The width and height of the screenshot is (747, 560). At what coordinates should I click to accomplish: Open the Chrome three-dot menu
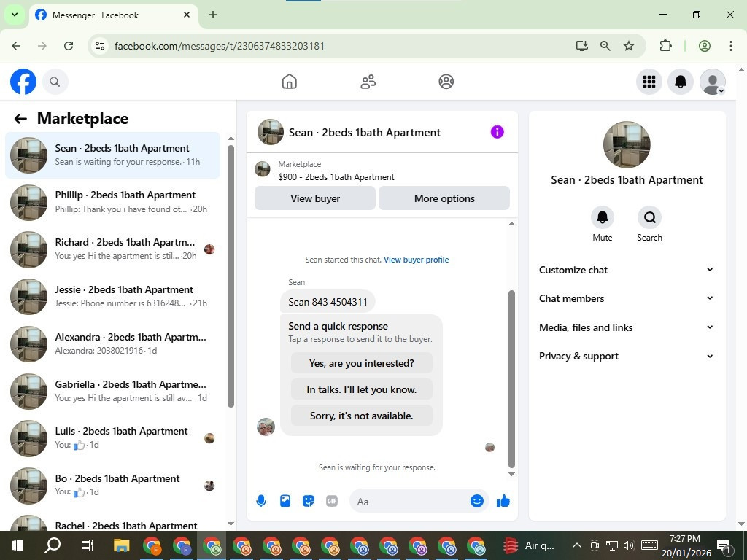pos(731,46)
